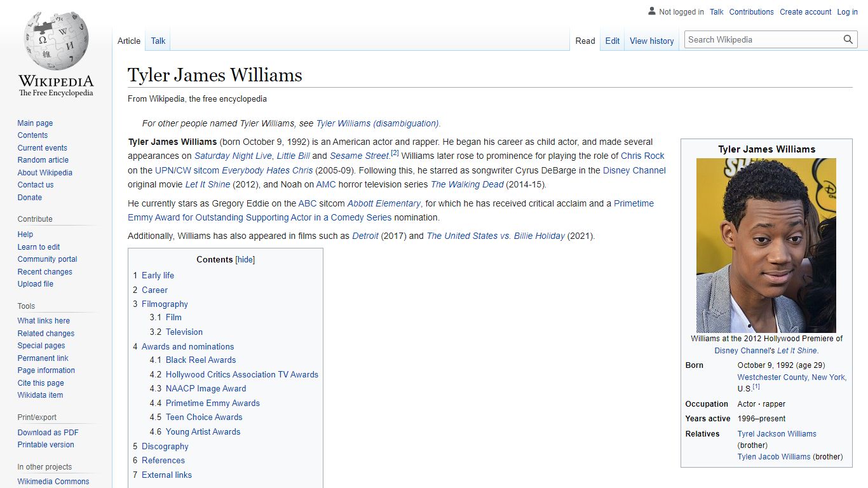Open the Wikidata item link

point(40,395)
